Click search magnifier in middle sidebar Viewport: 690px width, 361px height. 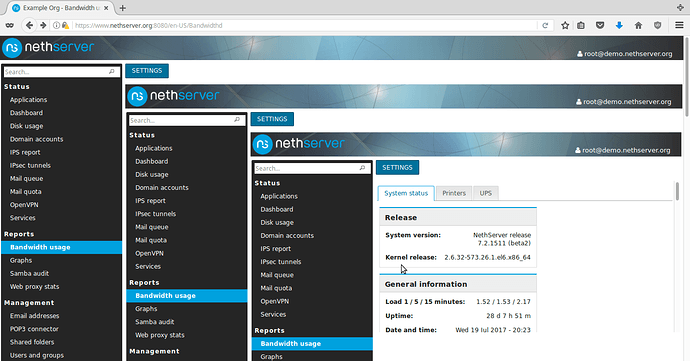237,120
